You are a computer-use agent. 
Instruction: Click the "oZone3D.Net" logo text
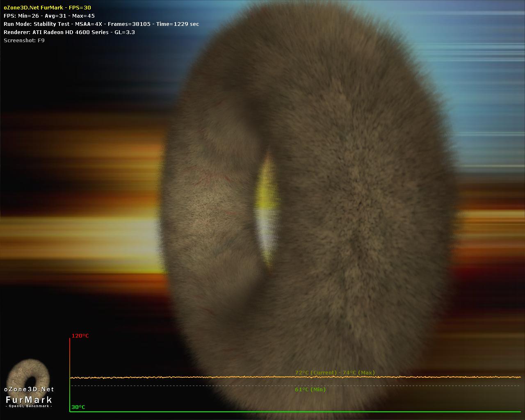coord(29,389)
